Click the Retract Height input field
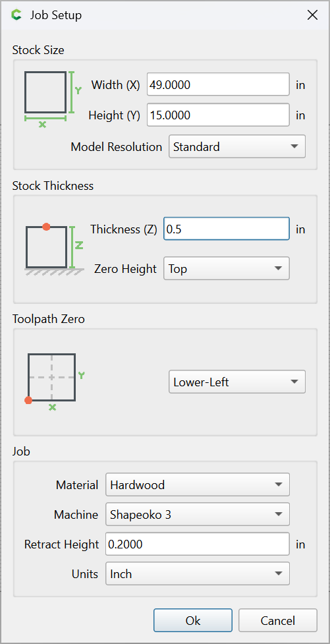 coord(198,544)
